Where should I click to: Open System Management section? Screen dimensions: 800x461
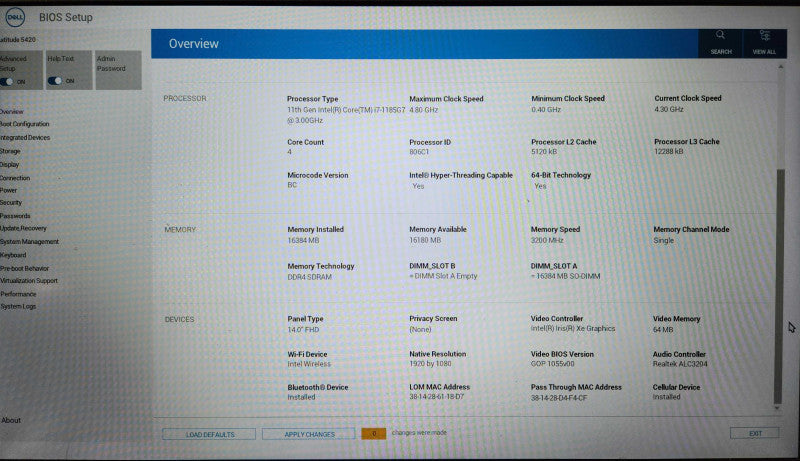tap(30, 242)
